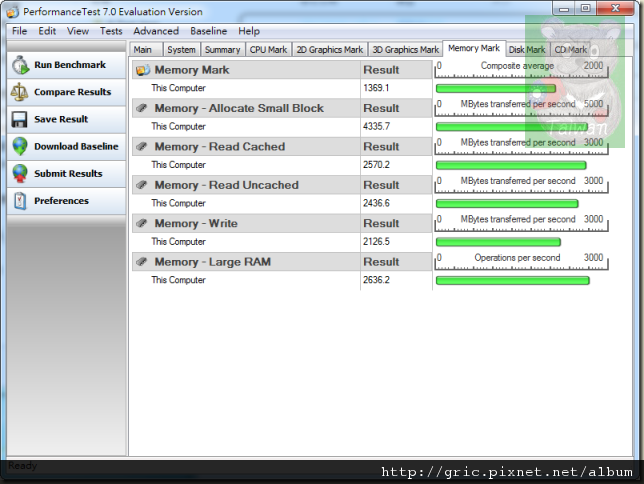Open the Preferences button
The width and height of the screenshot is (644, 484).
[66, 201]
